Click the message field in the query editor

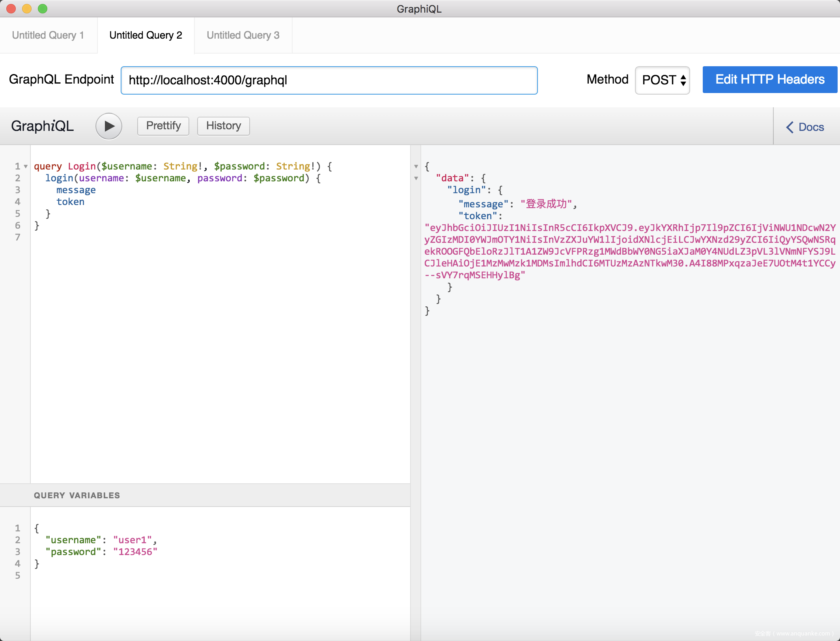point(76,190)
